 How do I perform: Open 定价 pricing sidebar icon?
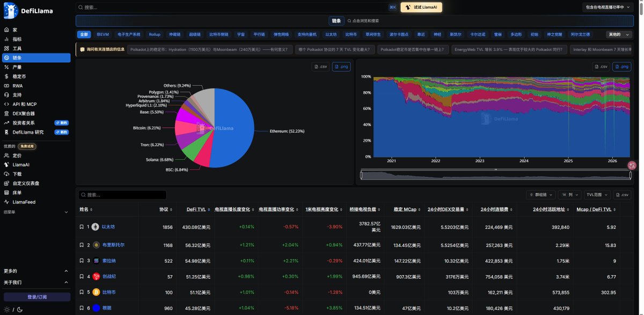click(6, 155)
